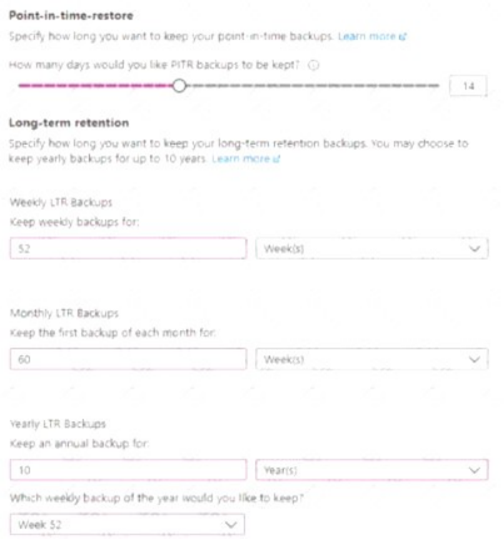The height and width of the screenshot is (540, 504).
Task: Click the weekly backups value field showing 52
Action: click(128, 248)
